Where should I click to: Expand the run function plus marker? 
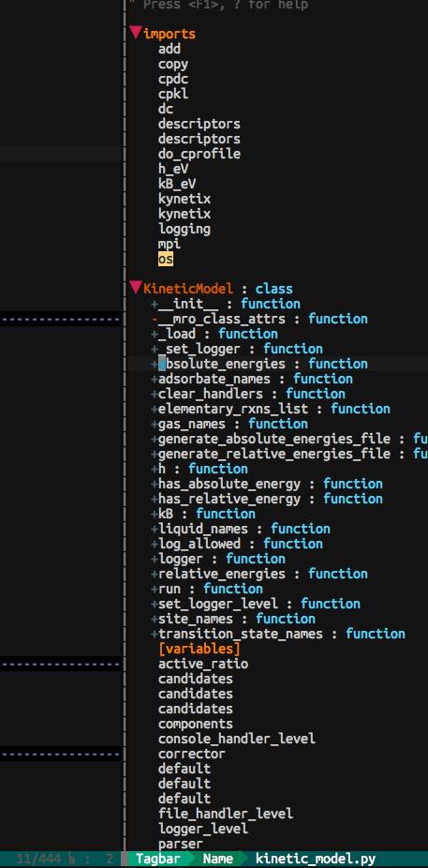[155, 589]
